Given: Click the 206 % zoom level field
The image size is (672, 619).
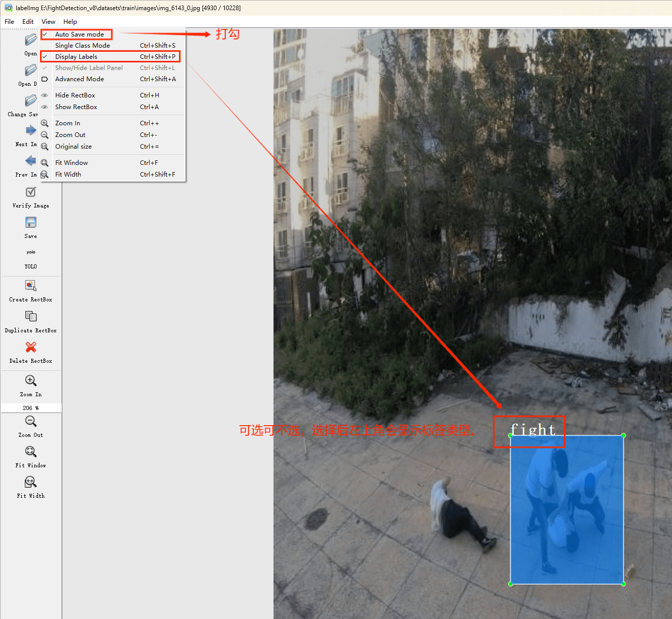Looking at the screenshot, I should click(31, 408).
